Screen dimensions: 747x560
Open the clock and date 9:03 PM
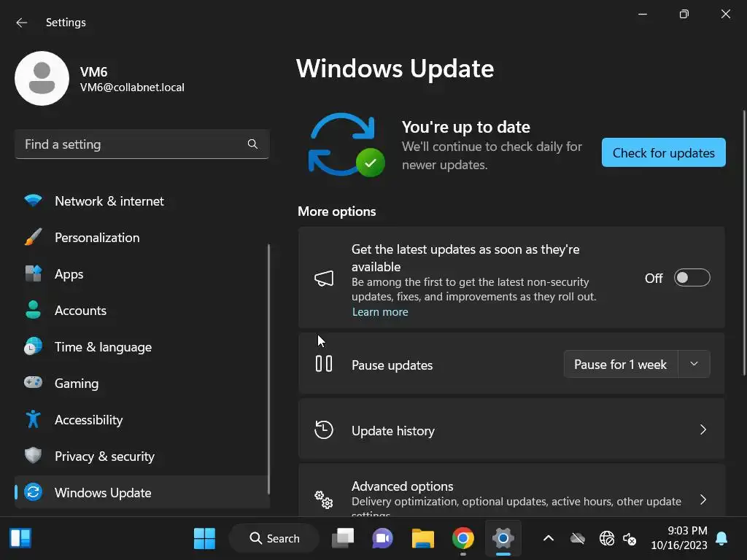679,538
